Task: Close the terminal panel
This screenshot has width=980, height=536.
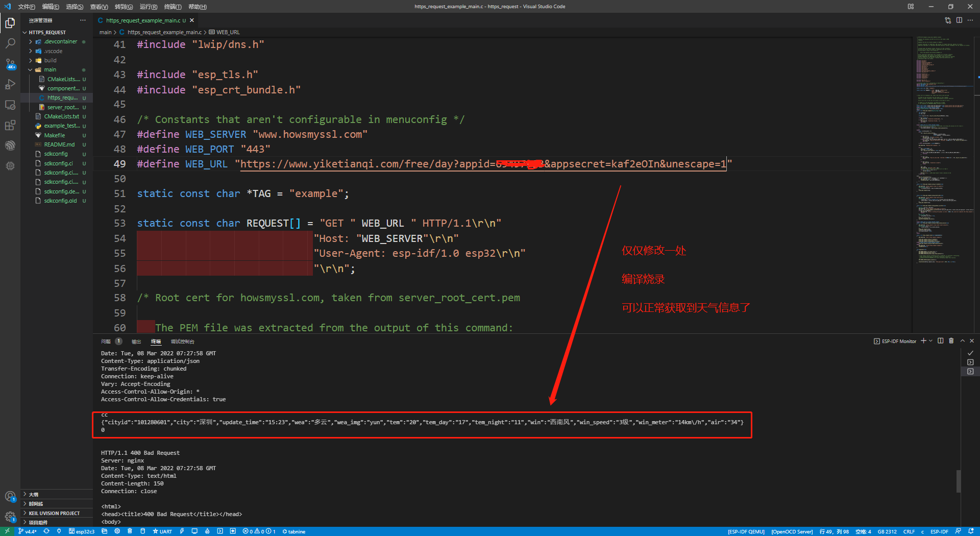Action: tap(972, 340)
